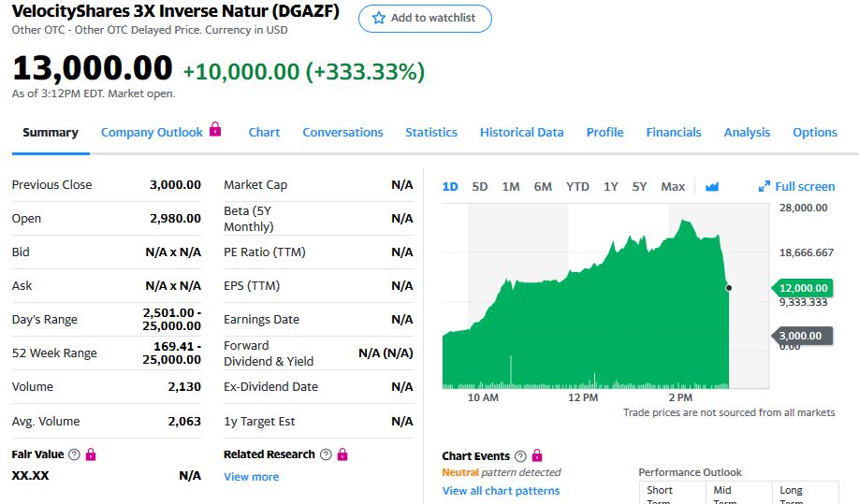Open the Related Research help question icon
Image resolution: width=859 pixels, height=504 pixels.
pos(326,454)
